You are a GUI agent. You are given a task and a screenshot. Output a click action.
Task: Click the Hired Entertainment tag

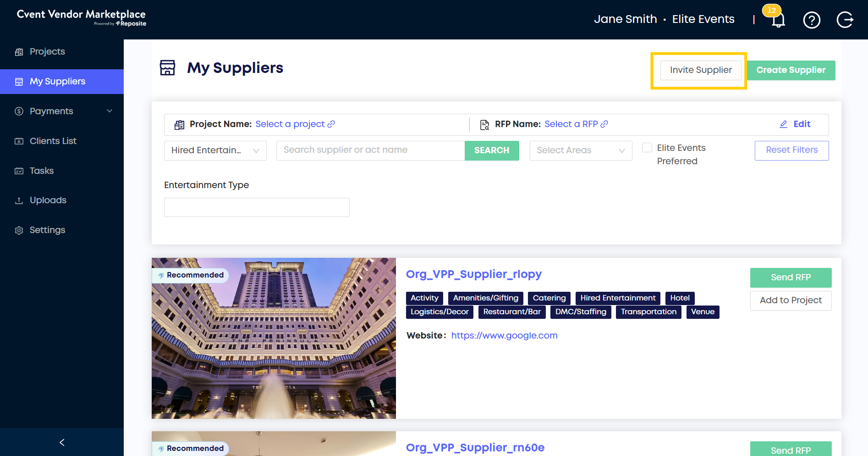(618, 298)
